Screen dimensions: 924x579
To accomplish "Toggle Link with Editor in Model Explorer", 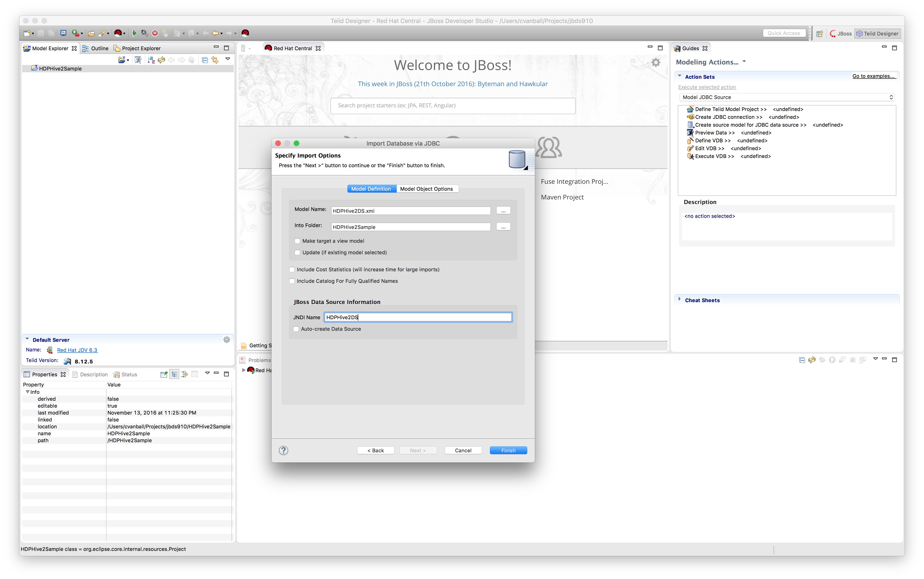I will click(215, 60).
